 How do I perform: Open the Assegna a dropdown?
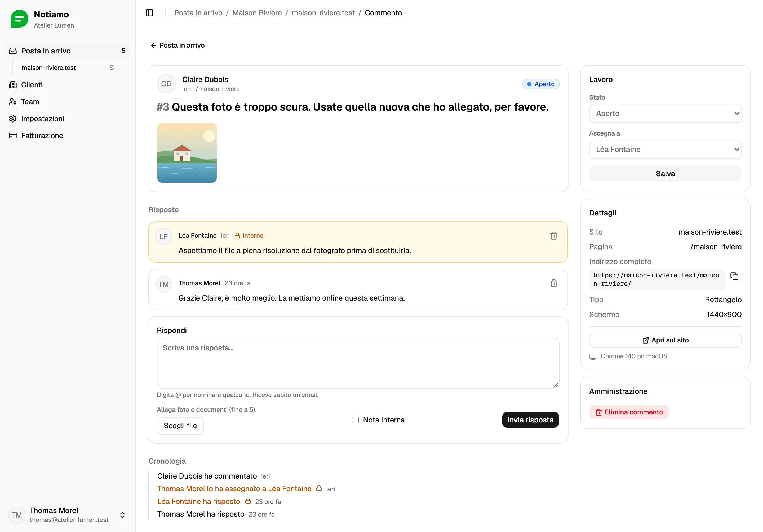pyautogui.click(x=665, y=149)
